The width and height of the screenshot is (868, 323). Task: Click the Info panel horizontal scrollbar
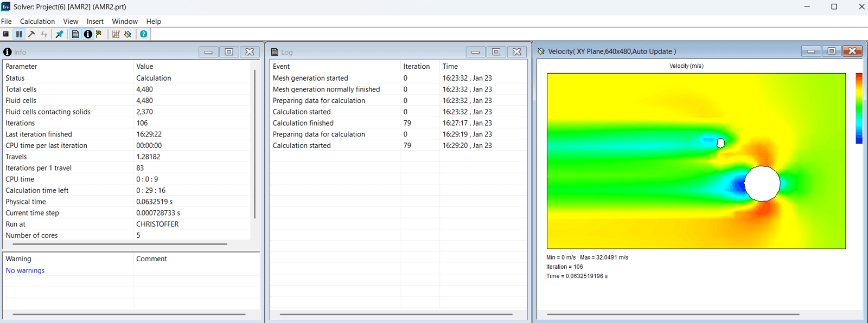coord(120,244)
